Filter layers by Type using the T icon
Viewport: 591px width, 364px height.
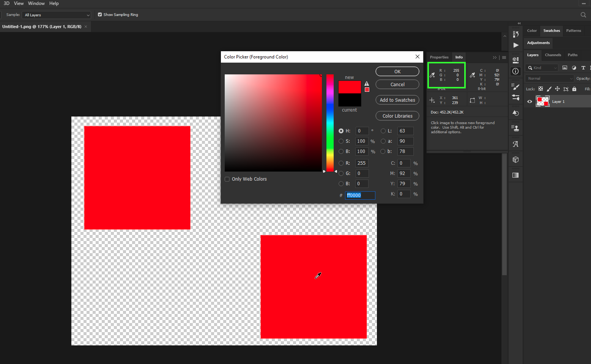tap(584, 68)
